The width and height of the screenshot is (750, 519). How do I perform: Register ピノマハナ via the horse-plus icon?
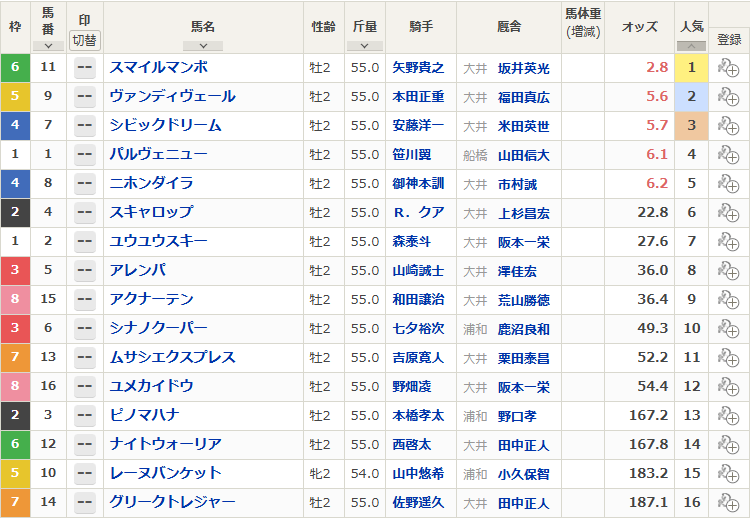pos(728,416)
